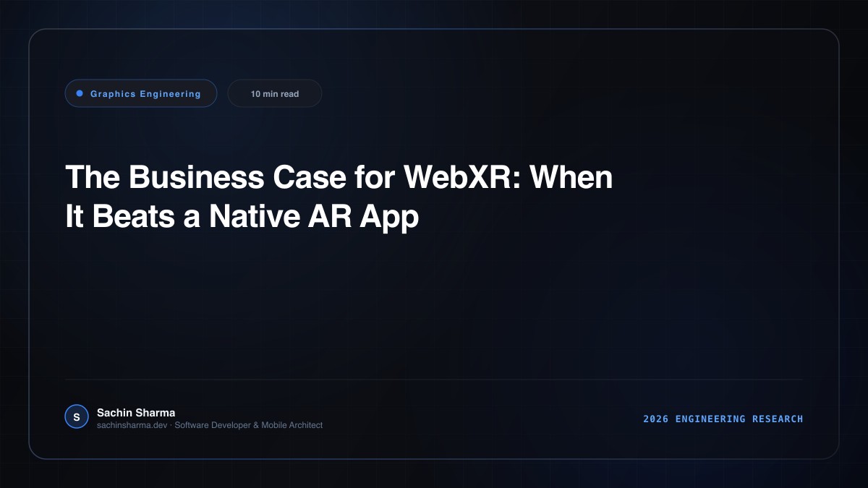Click the 10 min read badge

click(275, 93)
